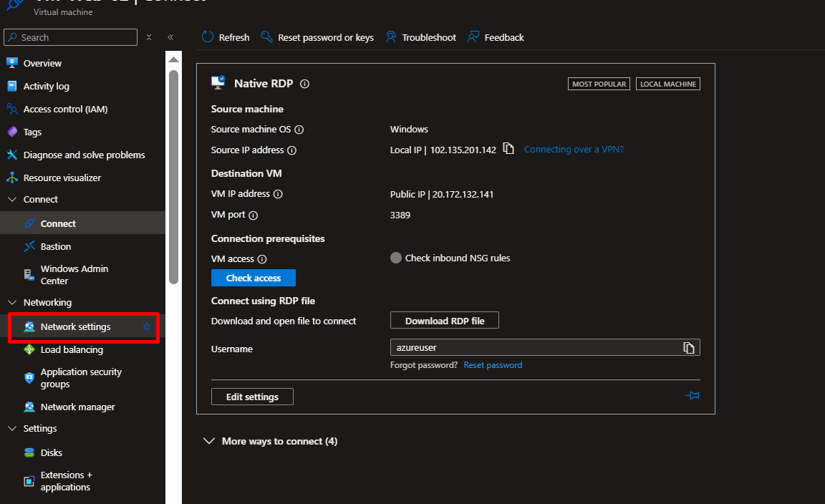Open Bastion from the sidebar

[x=56, y=246]
